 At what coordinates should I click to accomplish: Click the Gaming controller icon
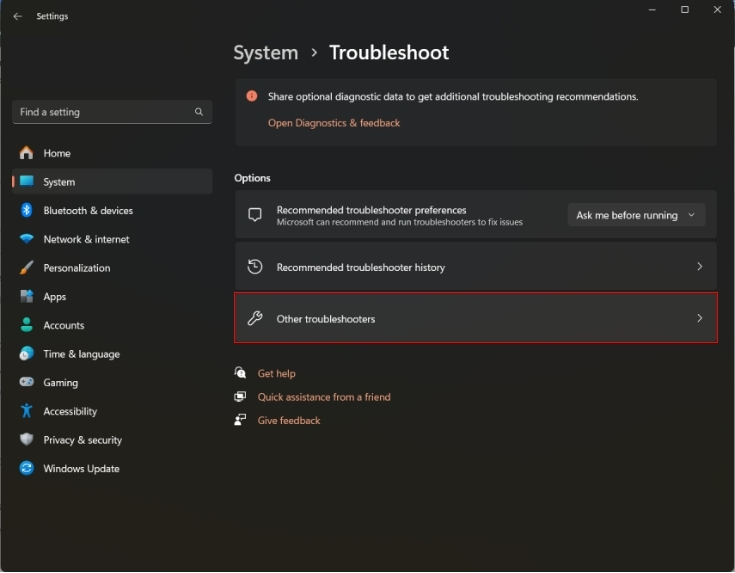[x=27, y=382]
